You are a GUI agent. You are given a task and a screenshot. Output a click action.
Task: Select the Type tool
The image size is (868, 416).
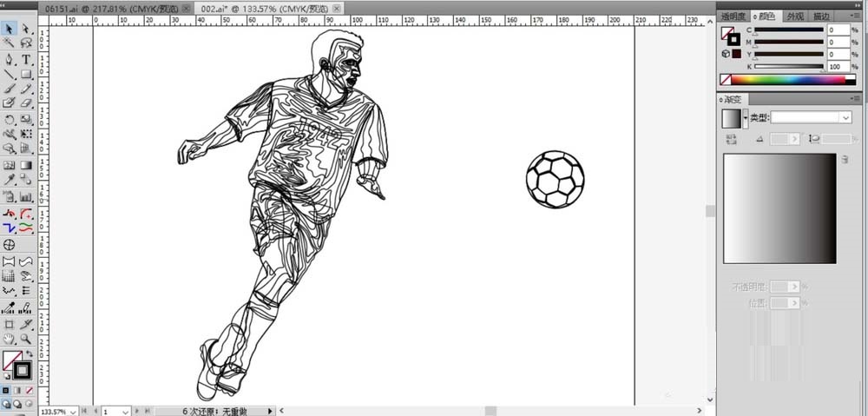tap(26, 59)
